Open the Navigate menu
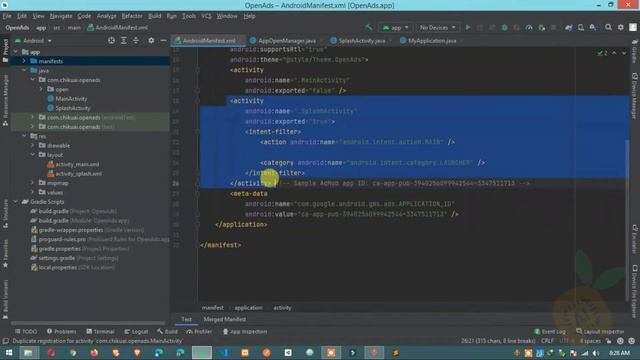The image size is (640, 360). pyautogui.click(x=61, y=16)
